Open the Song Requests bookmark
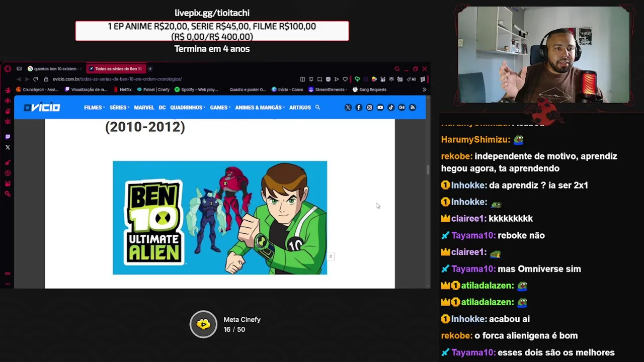This screenshot has width=644, height=362. click(369, 89)
